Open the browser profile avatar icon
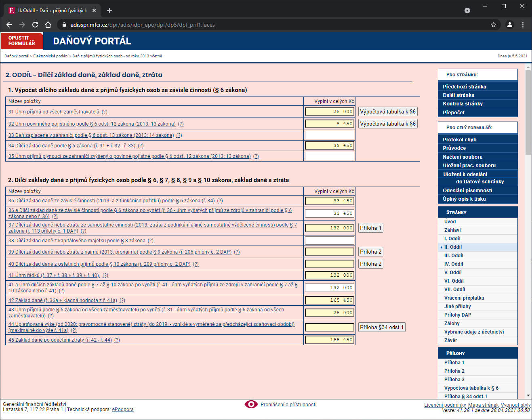This screenshot has width=532, height=420. point(509,25)
